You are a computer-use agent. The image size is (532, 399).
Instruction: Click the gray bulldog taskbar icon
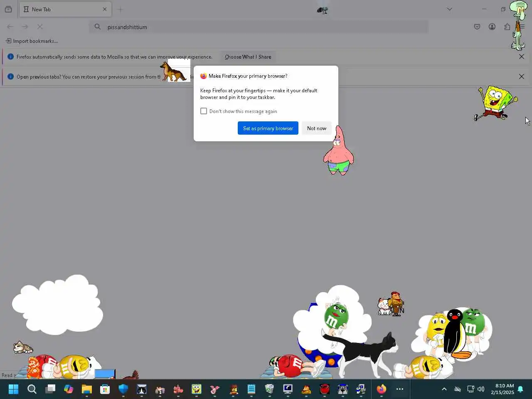click(343, 389)
